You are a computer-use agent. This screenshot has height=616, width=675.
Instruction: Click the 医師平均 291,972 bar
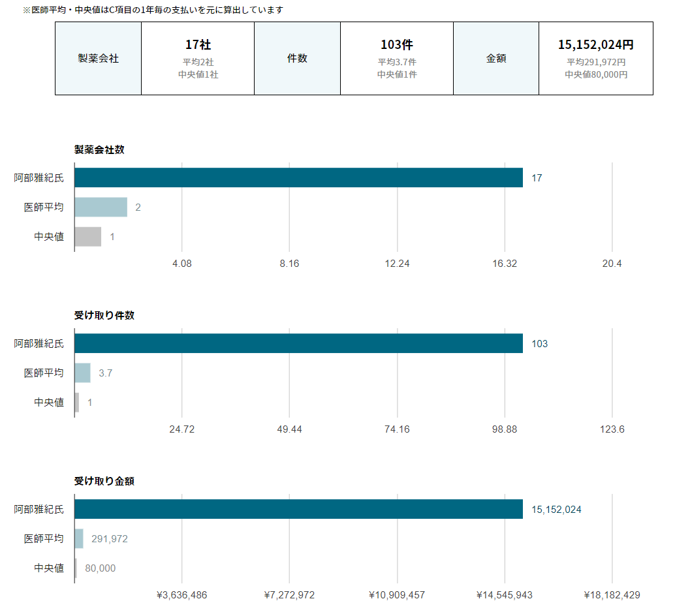(x=79, y=538)
